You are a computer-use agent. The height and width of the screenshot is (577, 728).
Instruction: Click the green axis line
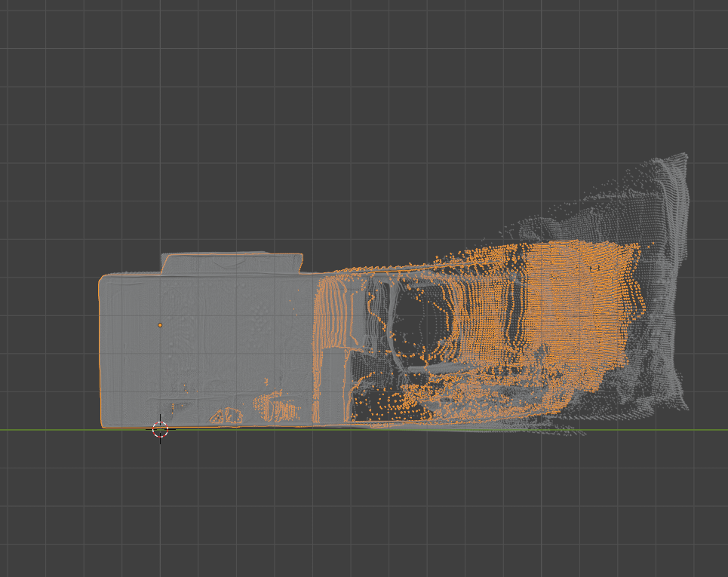point(45,430)
